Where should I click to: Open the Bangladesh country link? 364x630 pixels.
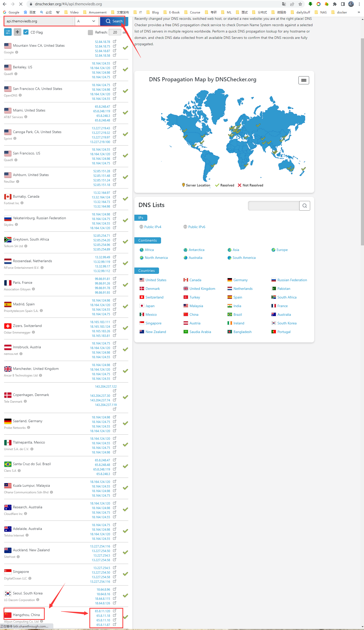click(242, 332)
